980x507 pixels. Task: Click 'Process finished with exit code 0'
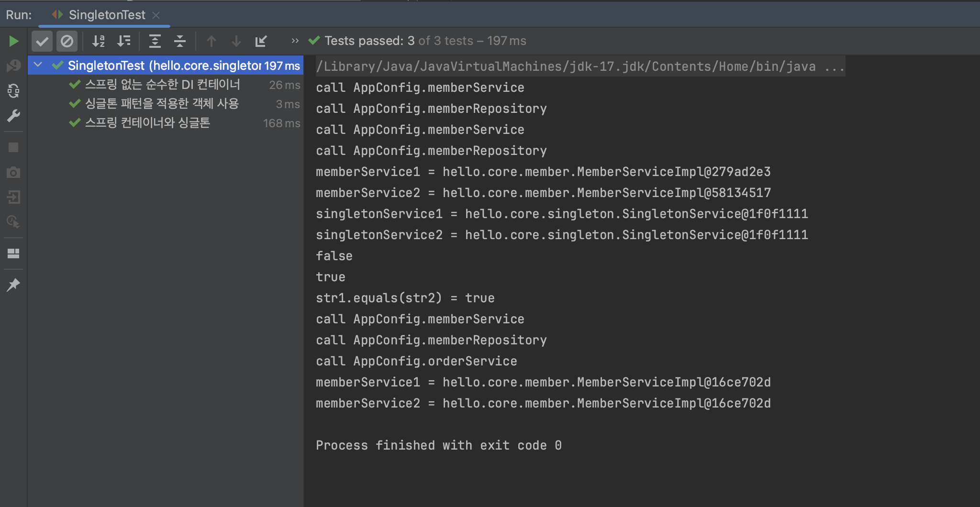click(439, 445)
